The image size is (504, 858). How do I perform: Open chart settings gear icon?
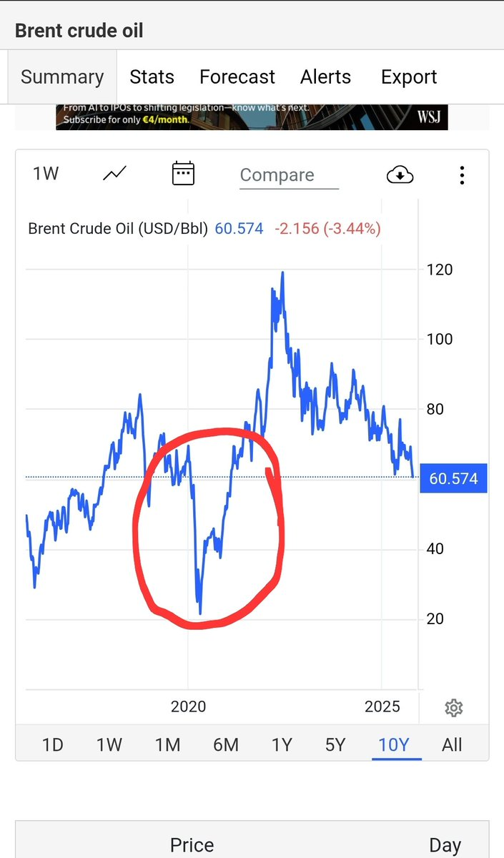coord(453,708)
